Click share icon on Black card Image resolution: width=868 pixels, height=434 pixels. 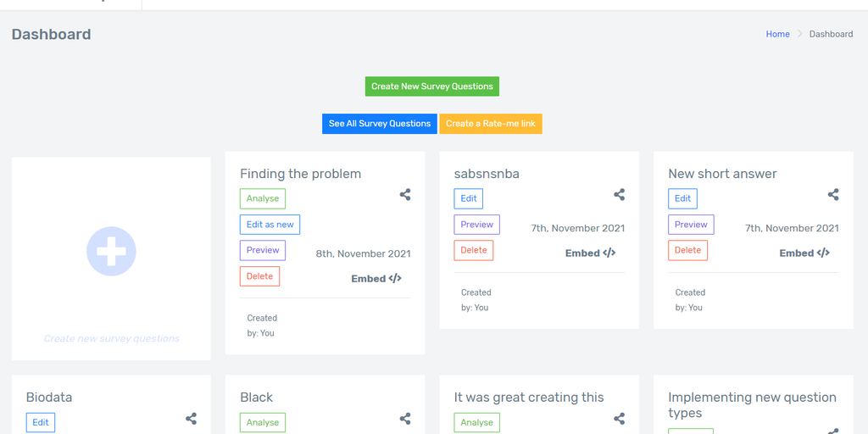(x=405, y=419)
